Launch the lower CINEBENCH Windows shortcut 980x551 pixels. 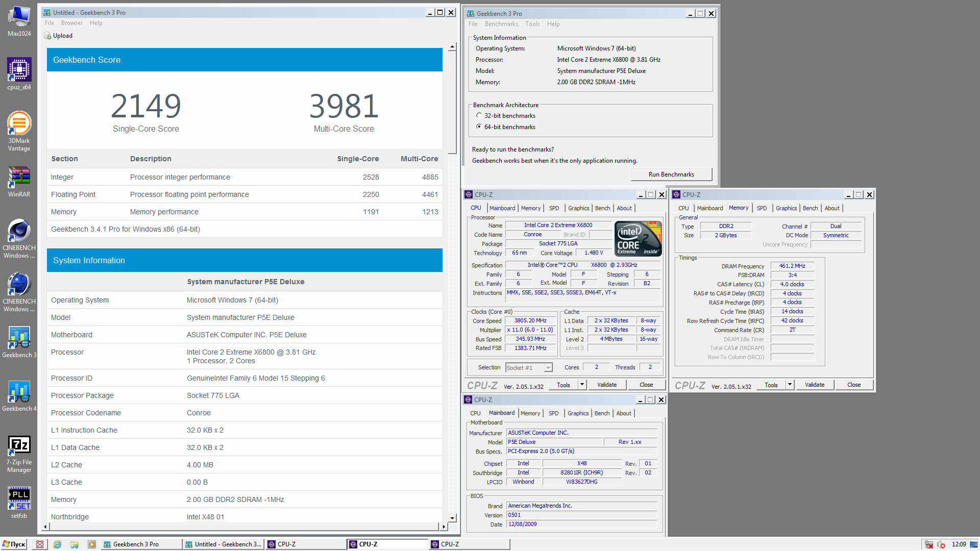19,292
